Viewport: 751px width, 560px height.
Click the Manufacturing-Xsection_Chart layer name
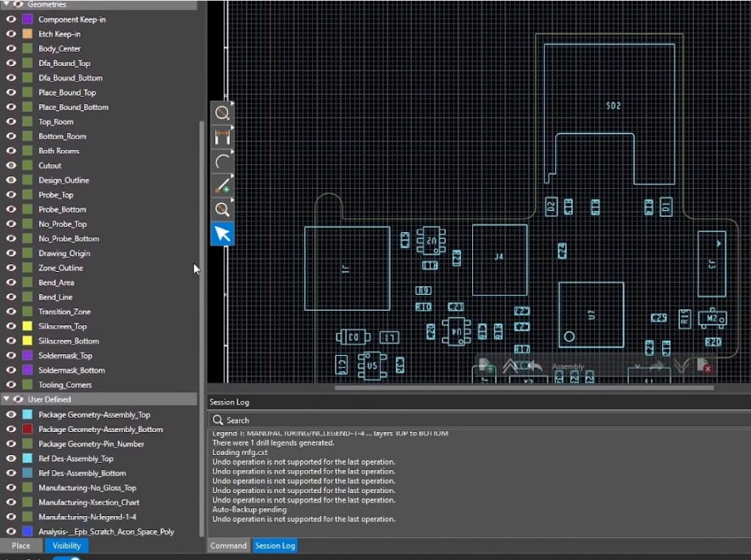pyautogui.click(x=89, y=502)
